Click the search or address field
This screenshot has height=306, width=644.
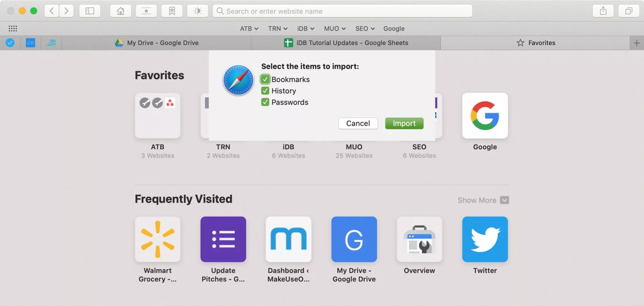[x=342, y=11]
